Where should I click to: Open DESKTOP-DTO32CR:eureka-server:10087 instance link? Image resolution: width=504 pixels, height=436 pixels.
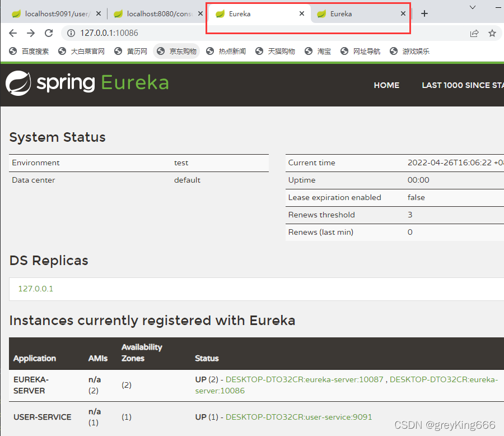[x=305, y=379]
